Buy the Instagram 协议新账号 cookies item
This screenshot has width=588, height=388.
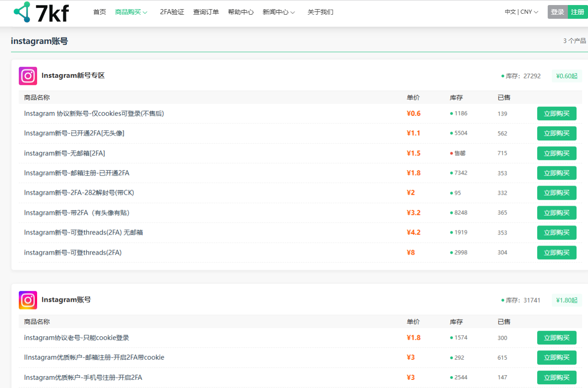[x=556, y=114]
